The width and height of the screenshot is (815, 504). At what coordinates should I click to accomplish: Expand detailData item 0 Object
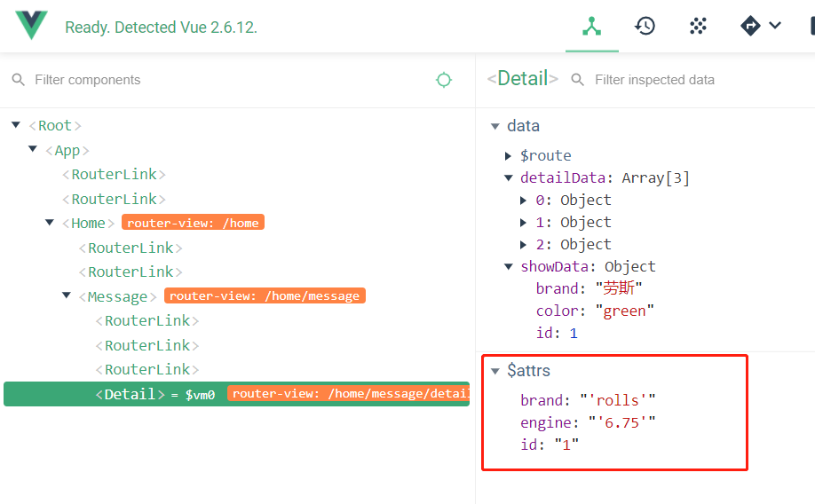coord(524,200)
